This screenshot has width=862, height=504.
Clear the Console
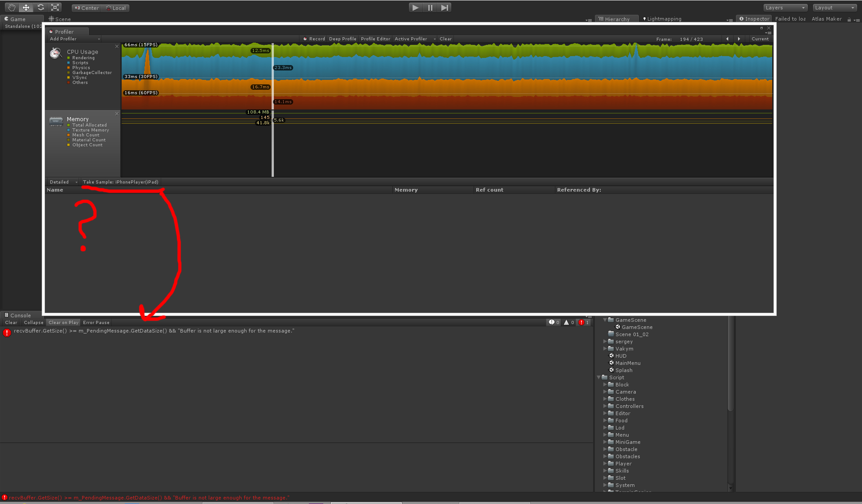(x=11, y=323)
